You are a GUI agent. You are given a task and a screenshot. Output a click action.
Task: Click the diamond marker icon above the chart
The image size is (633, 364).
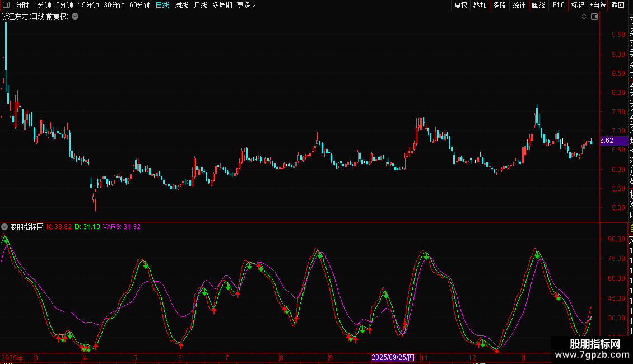(x=584, y=17)
